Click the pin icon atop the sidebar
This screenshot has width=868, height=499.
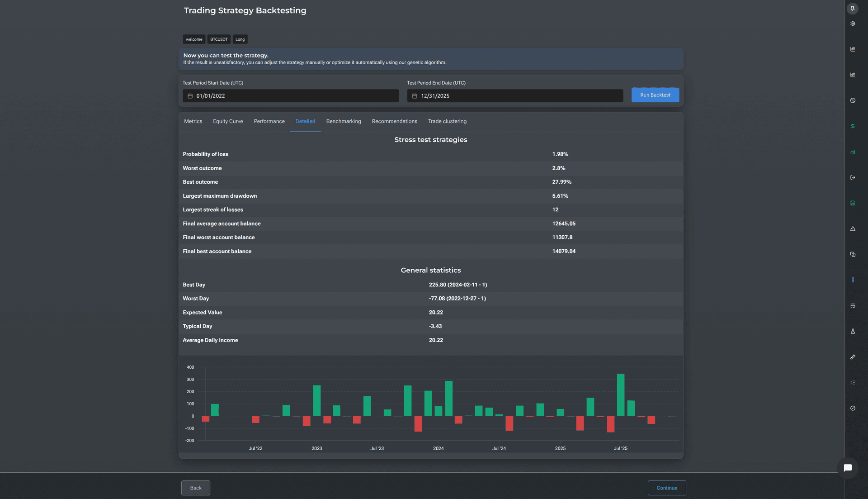coord(853,9)
